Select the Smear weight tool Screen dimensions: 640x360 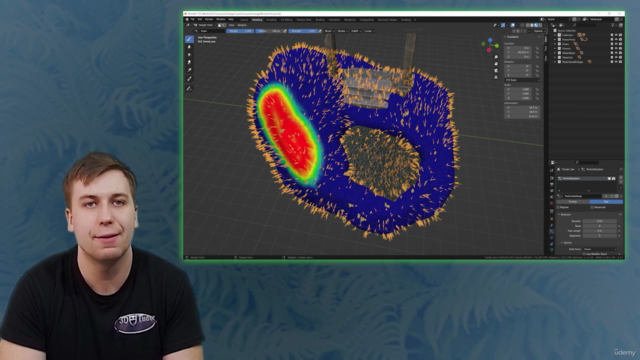(x=189, y=62)
